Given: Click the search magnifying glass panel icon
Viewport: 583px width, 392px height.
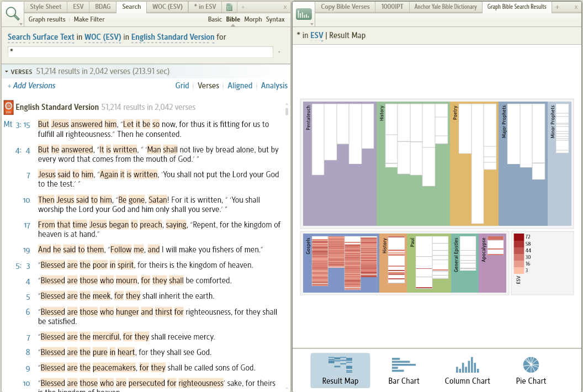Looking at the screenshot, I should (12, 13).
